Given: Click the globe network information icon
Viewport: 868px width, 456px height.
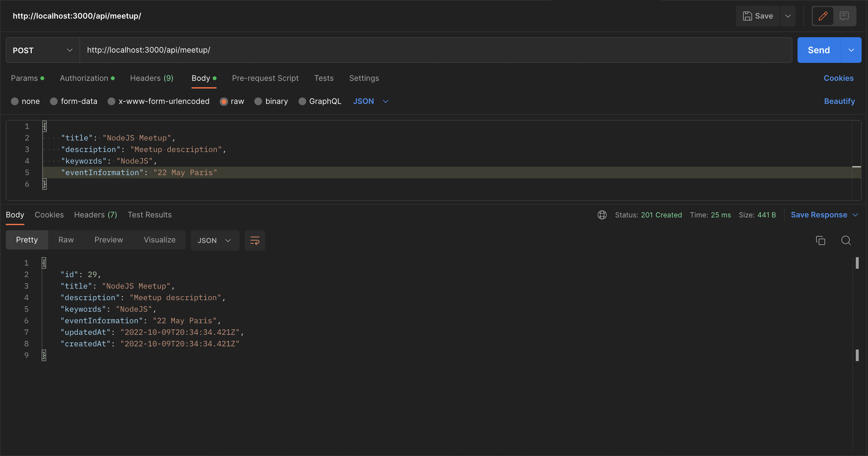Looking at the screenshot, I should point(602,215).
